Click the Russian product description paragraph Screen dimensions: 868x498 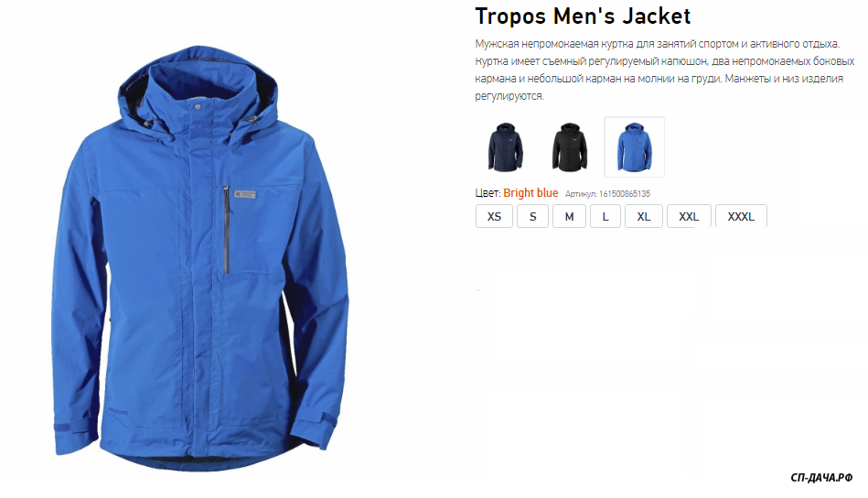tap(665, 70)
